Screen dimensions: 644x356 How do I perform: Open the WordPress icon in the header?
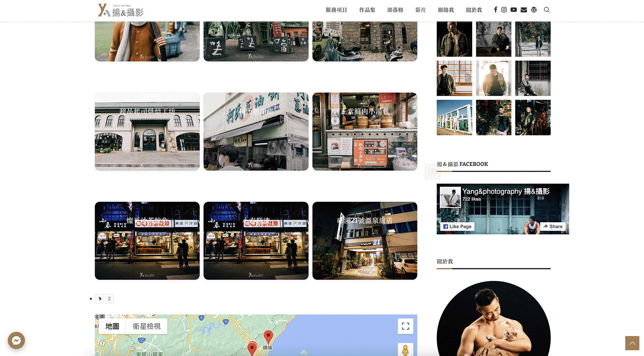point(534,10)
